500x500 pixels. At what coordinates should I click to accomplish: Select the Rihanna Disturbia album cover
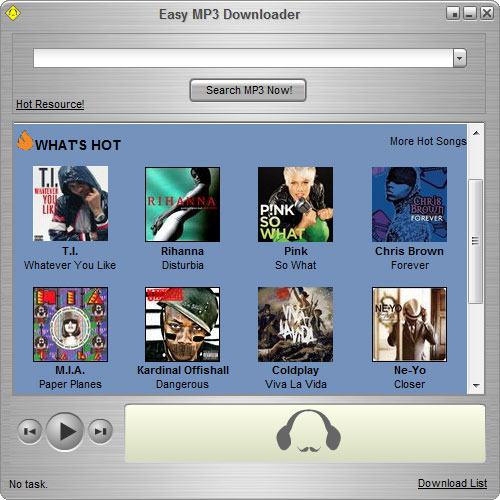click(x=183, y=204)
